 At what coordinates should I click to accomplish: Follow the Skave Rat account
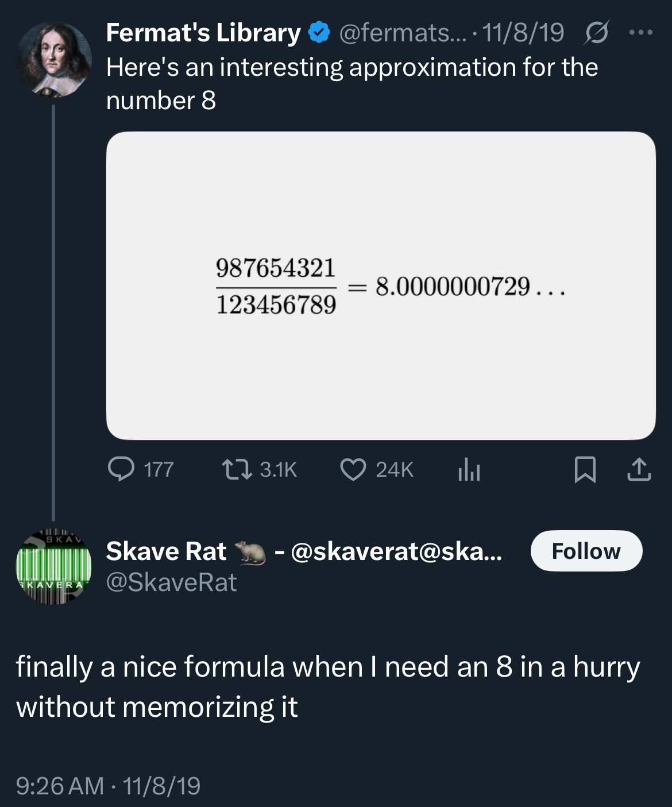(586, 551)
